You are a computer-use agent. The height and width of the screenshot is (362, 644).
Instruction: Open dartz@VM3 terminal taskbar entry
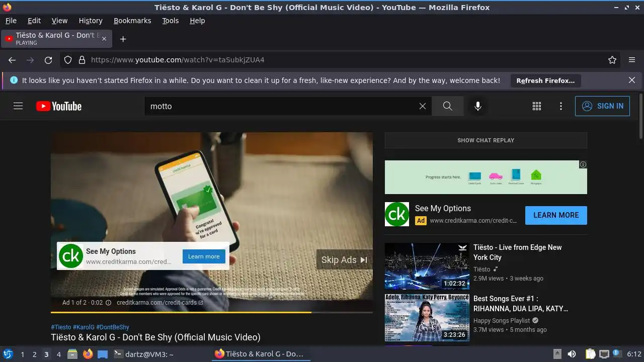point(143,354)
